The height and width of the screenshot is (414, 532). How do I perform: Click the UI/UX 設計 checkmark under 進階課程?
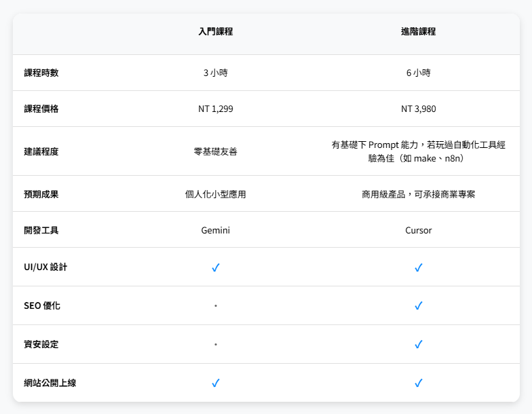(x=419, y=267)
